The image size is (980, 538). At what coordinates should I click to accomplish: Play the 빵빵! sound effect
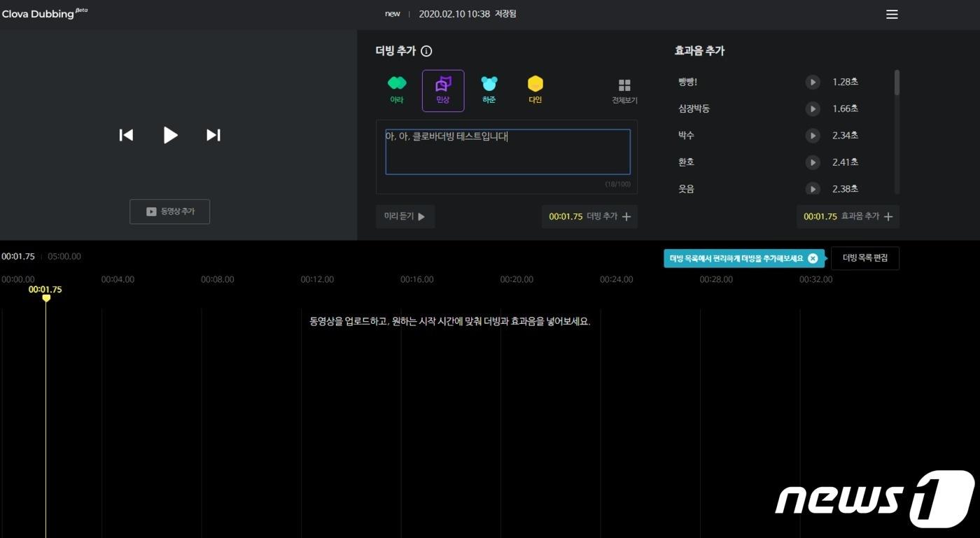click(812, 82)
